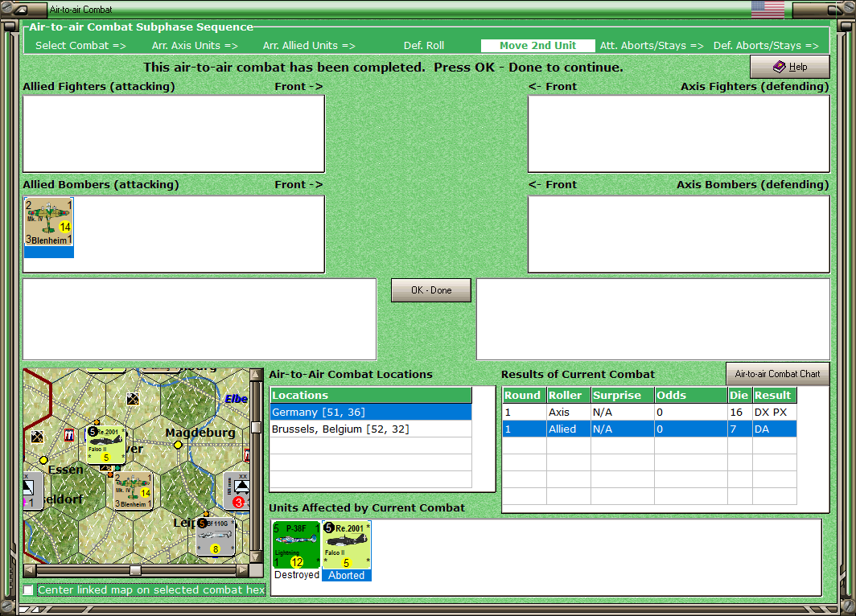Click the map's vertical scrollbar down arrow
This screenshot has height=616, width=856.
point(256,557)
